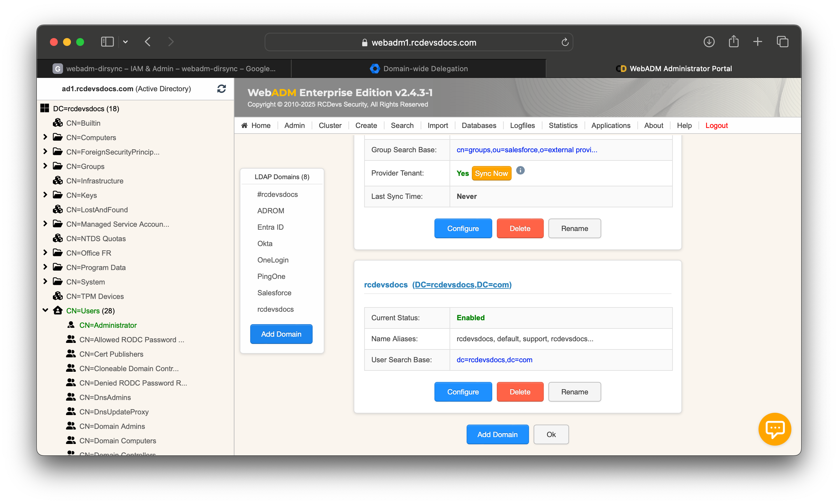
Task: Click the CN=Infrastructure container icon
Action: click(58, 180)
